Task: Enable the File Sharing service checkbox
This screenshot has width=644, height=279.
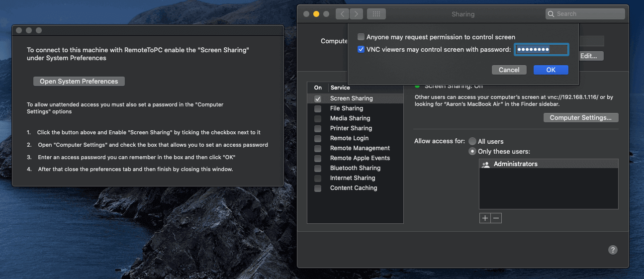Action: [x=318, y=108]
